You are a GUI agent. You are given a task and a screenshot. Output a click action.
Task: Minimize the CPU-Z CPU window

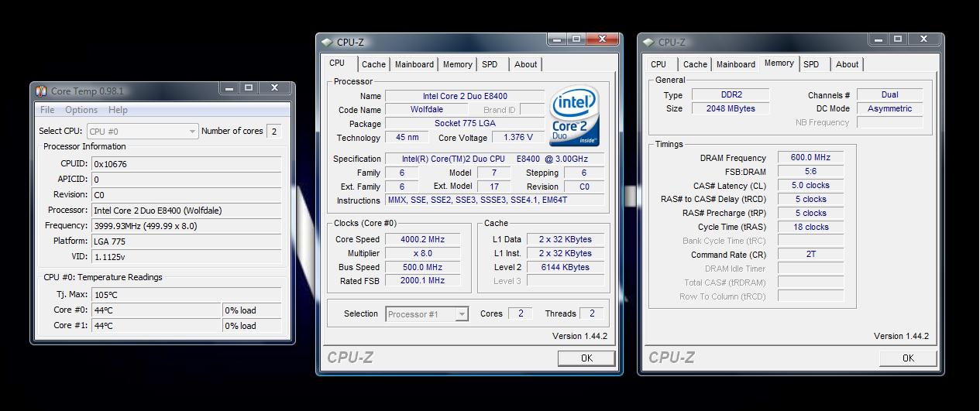[557, 39]
